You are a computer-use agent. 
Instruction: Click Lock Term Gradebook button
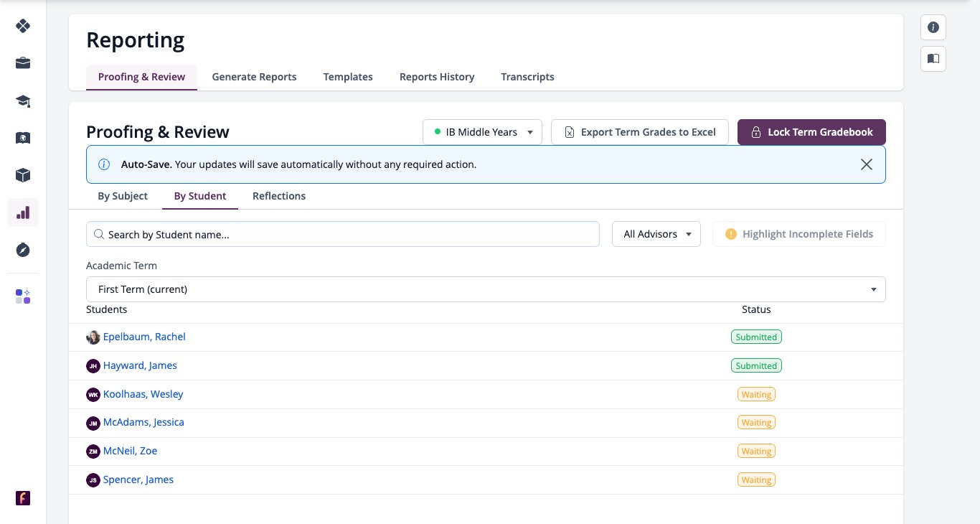click(x=811, y=132)
